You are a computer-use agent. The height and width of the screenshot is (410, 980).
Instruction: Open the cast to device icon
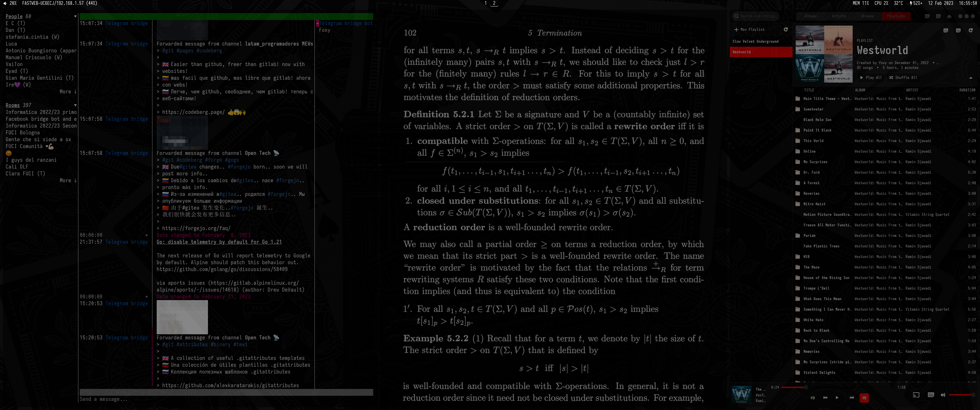pos(916,395)
